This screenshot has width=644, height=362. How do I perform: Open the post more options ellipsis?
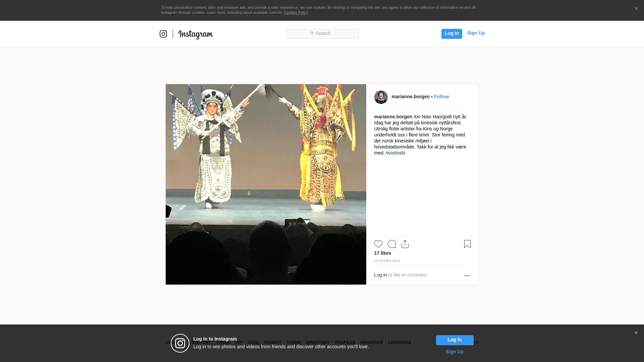467,276
